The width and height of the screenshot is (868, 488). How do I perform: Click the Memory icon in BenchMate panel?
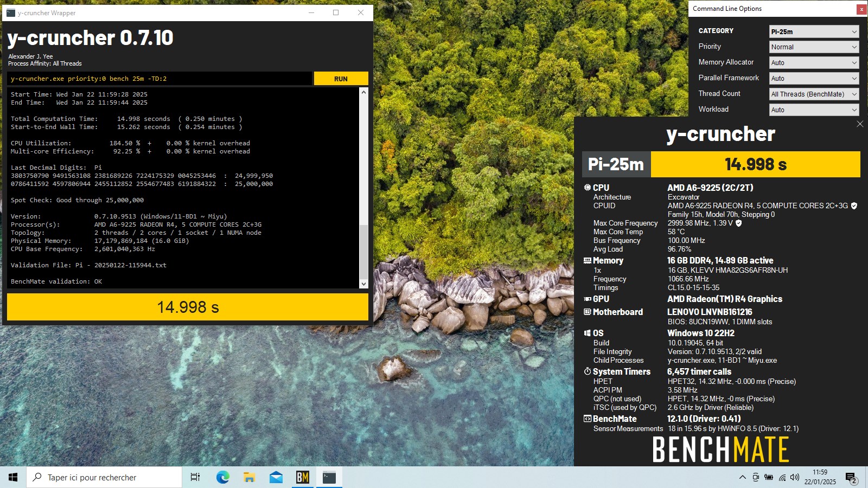587,261
